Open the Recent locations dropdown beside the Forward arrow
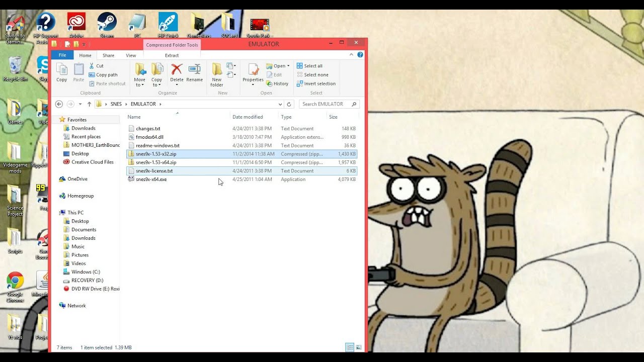This screenshot has height=362, width=644. coord(80,104)
